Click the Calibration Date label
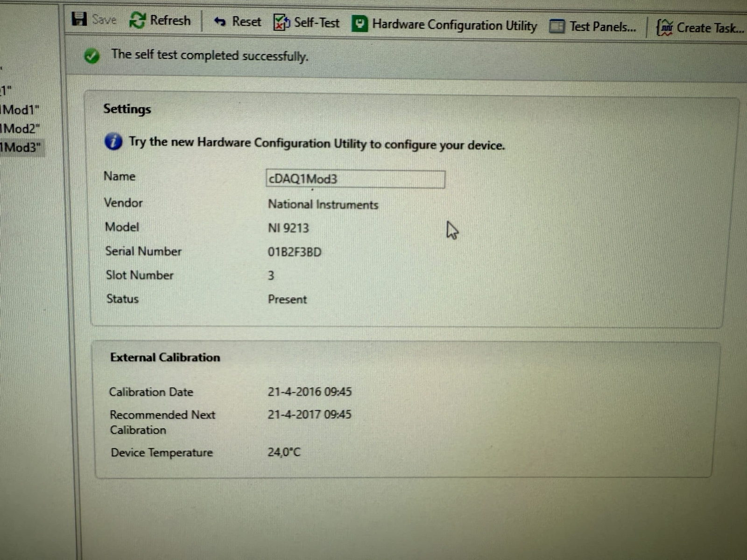Image resolution: width=747 pixels, height=560 pixels. (151, 392)
